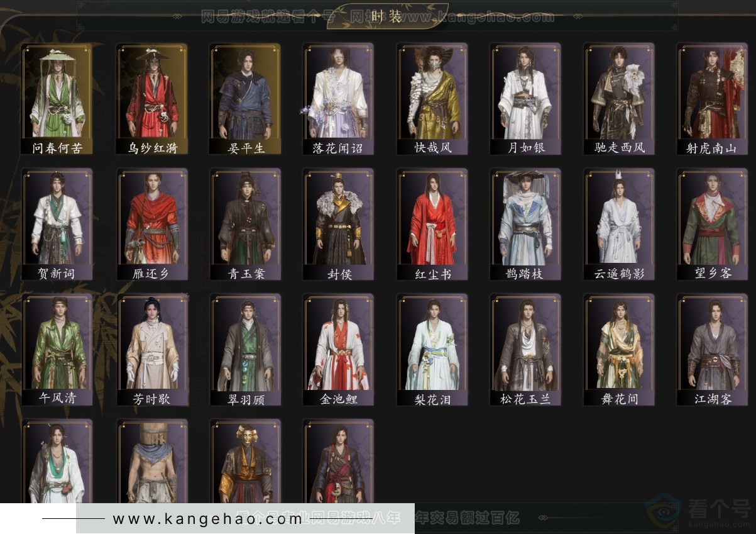Viewport: 756px width, 534px height.
Task: Pick the 江湖客 grey costume
Action: (711, 348)
